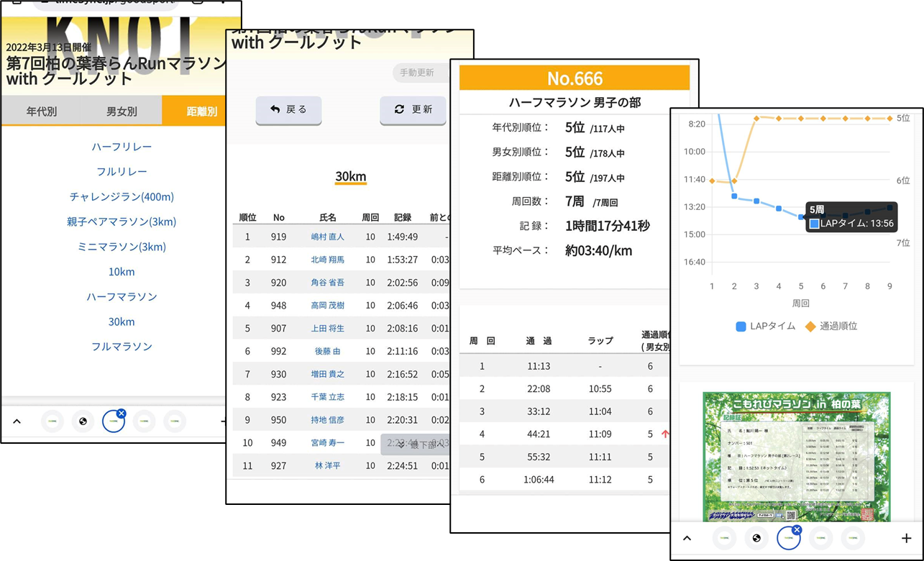Collapse the right tab strip with the chevron up arrow
The height and width of the screenshot is (561, 924).
(x=687, y=538)
